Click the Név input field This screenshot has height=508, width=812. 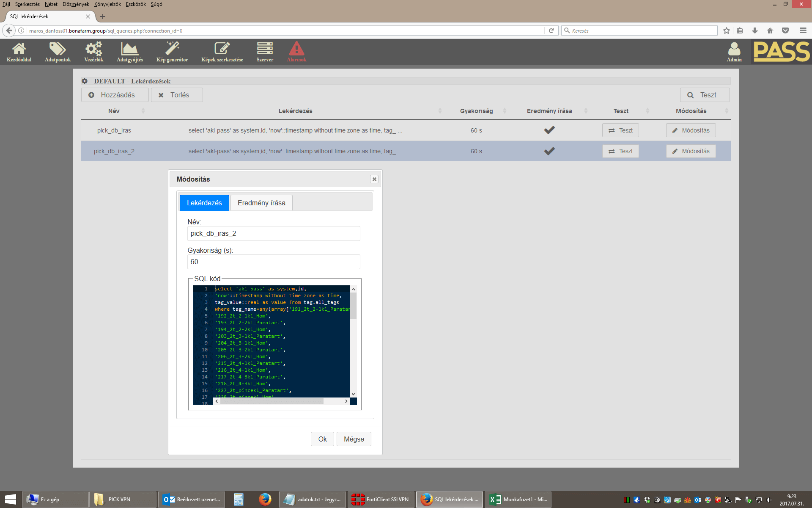[x=274, y=233]
